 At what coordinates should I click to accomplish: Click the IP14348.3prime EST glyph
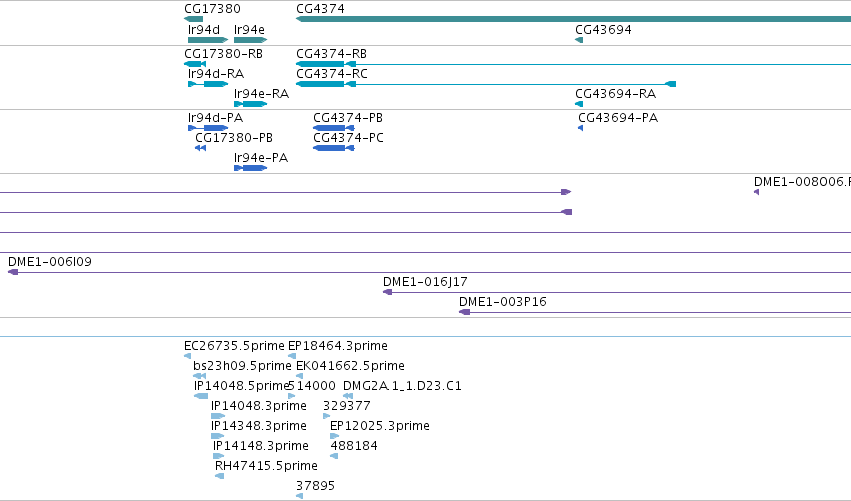pyautogui.click(x=218, y=436)
